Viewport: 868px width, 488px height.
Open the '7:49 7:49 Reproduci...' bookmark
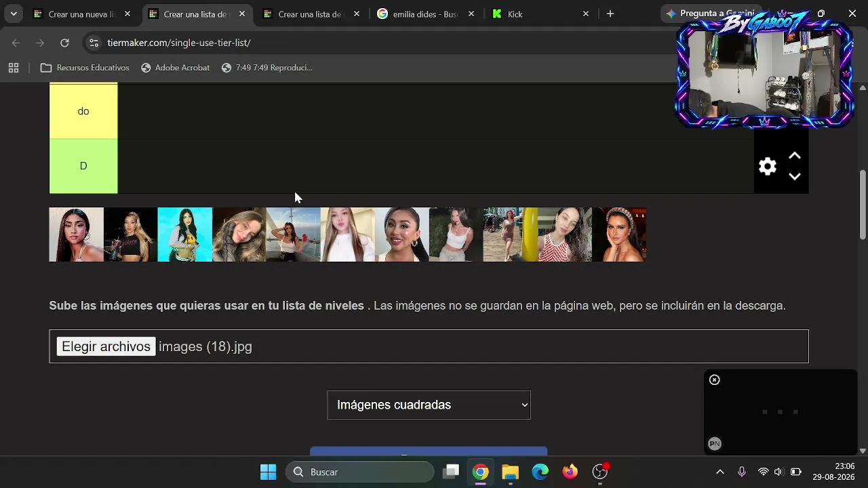[x=267, y=68]
